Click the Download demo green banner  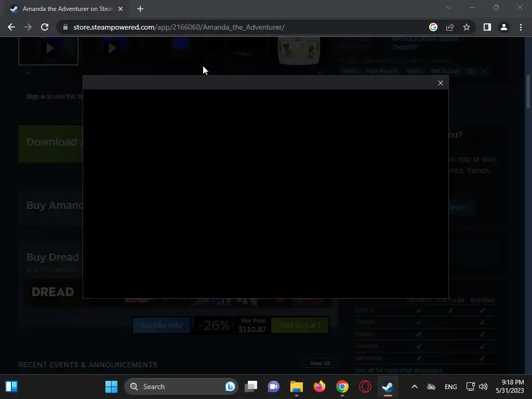click(x=51, y=144)
